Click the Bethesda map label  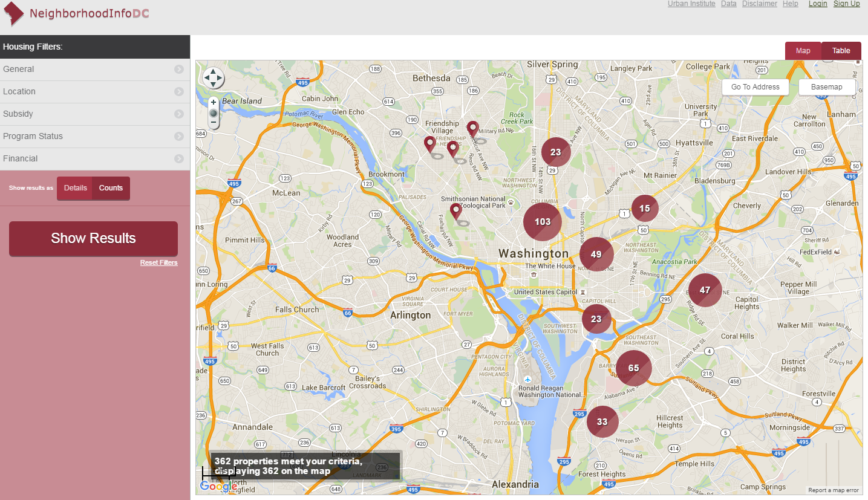432,78
